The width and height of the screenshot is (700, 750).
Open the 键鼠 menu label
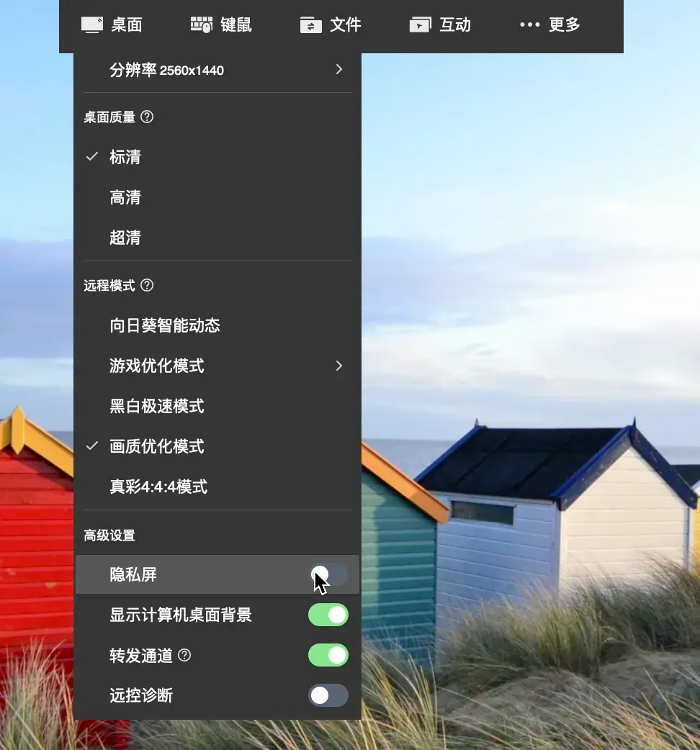(x=236, y=25)
